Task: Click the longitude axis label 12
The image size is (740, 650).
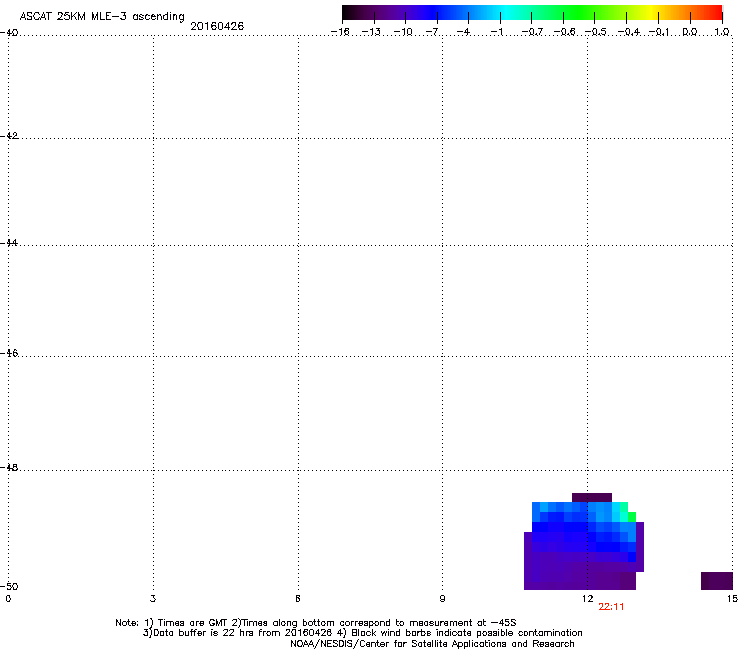Action: pyautogui.click(x=588, y=599)
